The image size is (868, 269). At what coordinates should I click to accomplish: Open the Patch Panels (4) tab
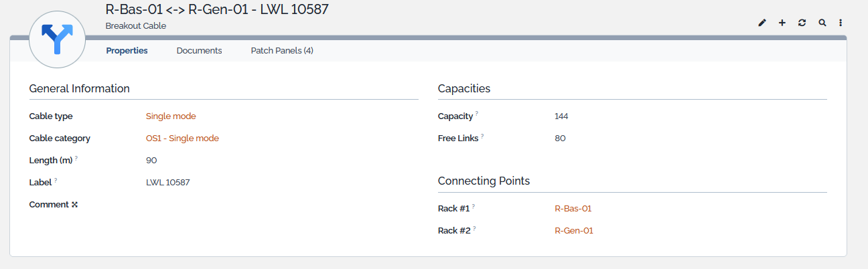[x=282, y=50]
